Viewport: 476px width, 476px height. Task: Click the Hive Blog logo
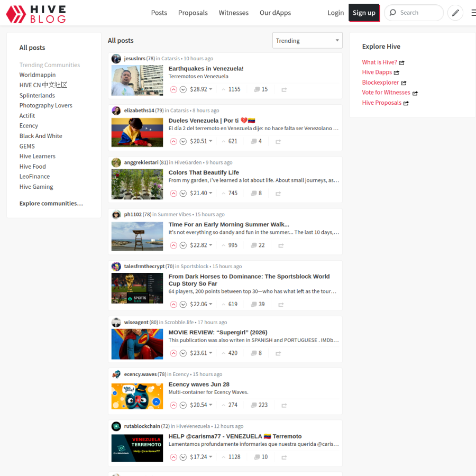[x=36, y=14]
